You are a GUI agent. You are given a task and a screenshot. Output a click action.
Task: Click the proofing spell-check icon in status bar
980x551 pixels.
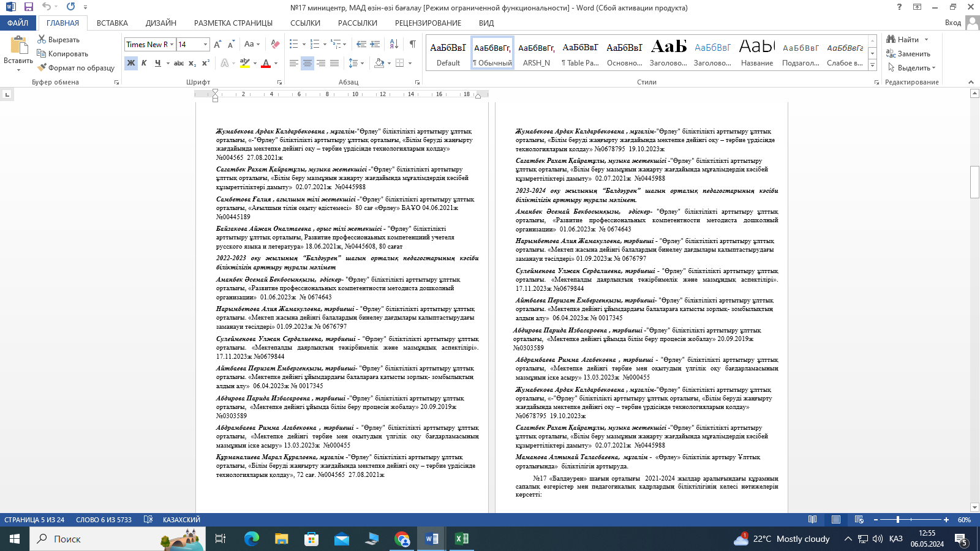point(148,520)
